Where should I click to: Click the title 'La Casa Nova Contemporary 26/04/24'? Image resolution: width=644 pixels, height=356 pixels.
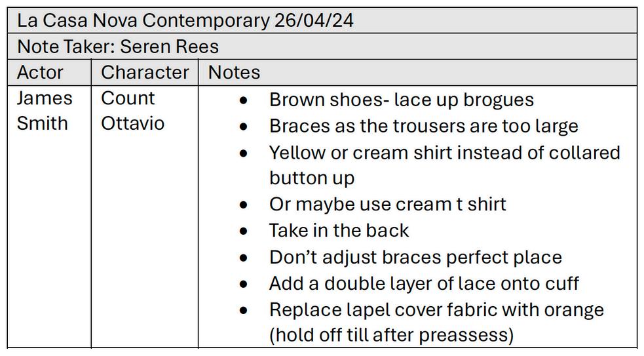point(185,20)
